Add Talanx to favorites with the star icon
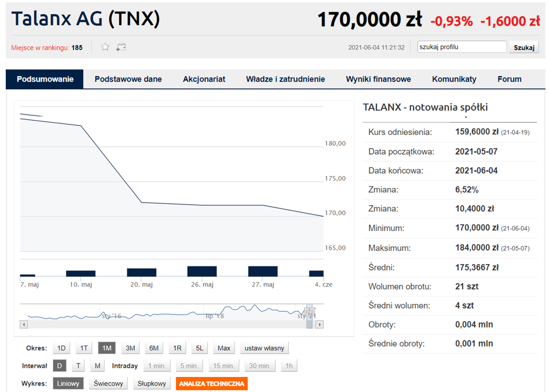 (x=105, y=47)
